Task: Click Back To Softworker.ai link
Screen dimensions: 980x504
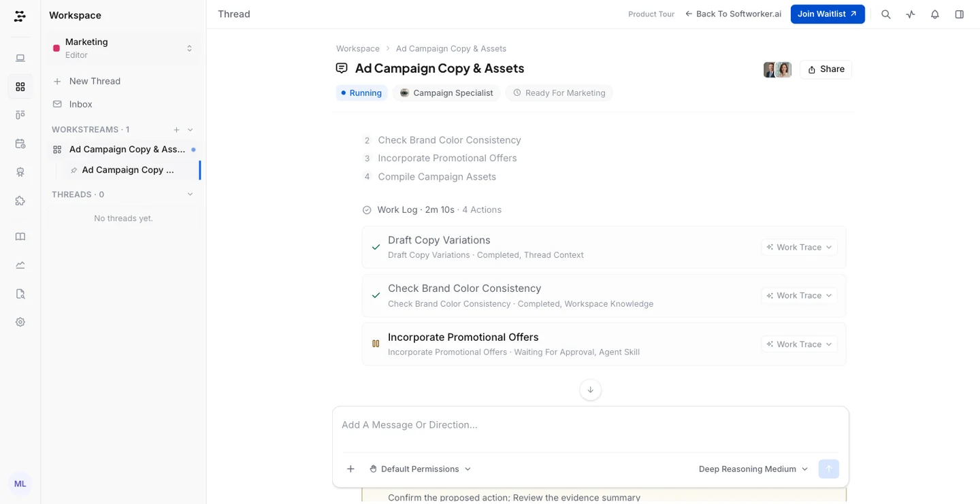Action: pyautogui.click(x=733, y=14)
